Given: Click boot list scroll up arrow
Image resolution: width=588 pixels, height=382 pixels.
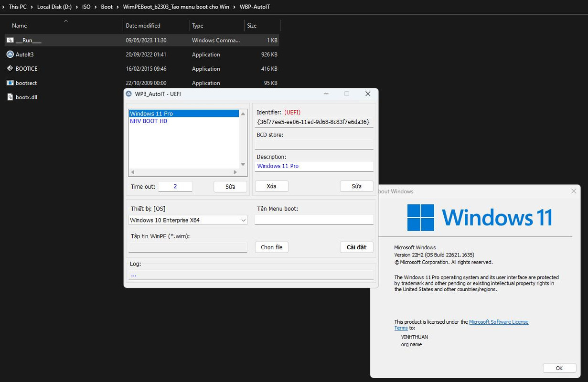Looking at the screenshot, I should [x=243, y=114].
